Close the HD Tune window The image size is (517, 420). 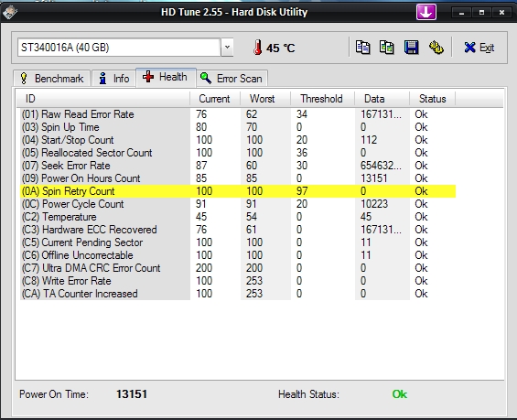point(501,13)
